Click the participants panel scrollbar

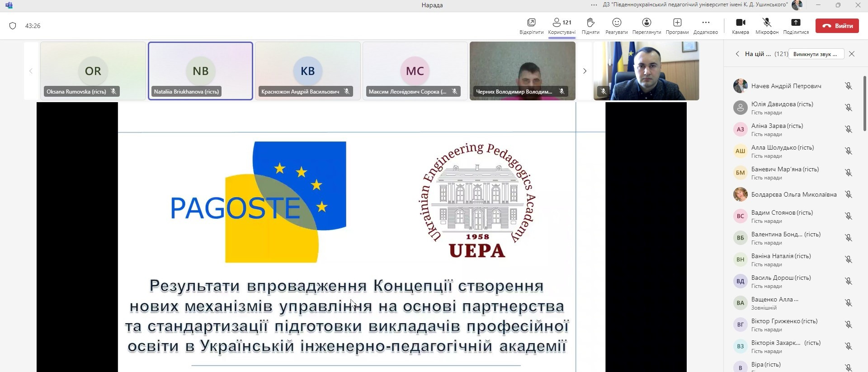point(865,104)
